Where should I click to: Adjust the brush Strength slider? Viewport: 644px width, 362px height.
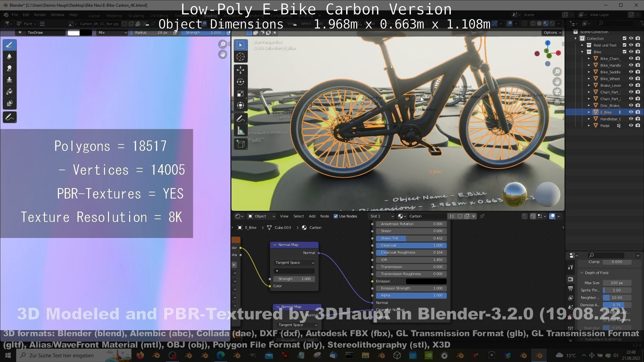[x=203, y=33]
